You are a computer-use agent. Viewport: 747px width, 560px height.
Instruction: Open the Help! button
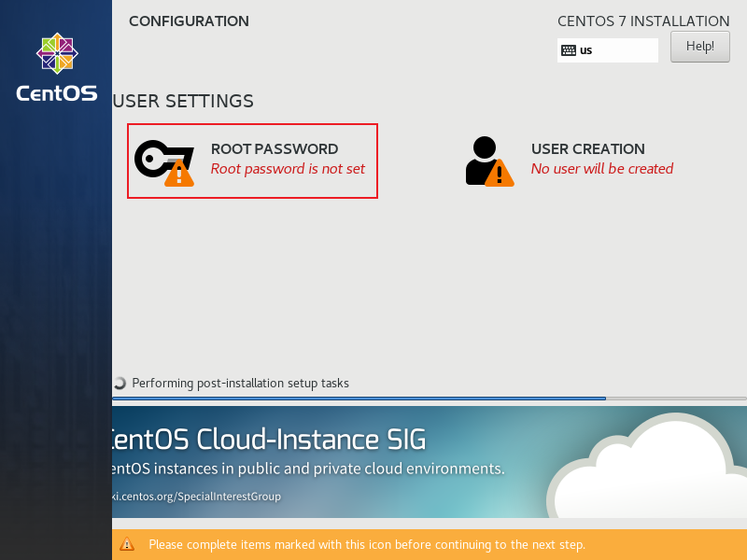tap(699, 47)
